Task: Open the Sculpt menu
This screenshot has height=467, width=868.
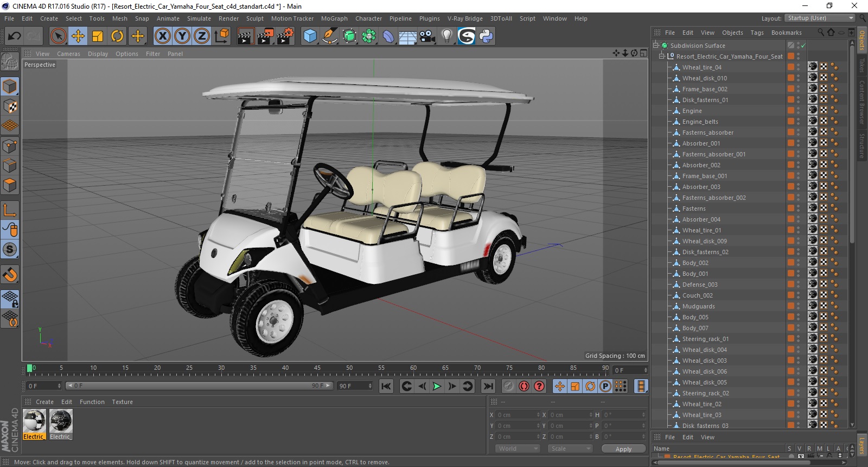Action: pyautogui.click(x=254, y=18)
